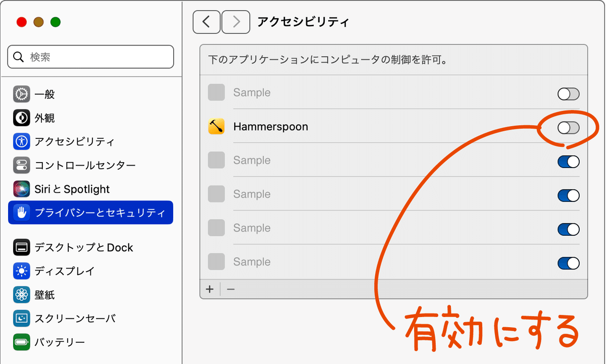Open the デスクトップと Dock icon
606x364 pixels.
(x=21, y=247)
